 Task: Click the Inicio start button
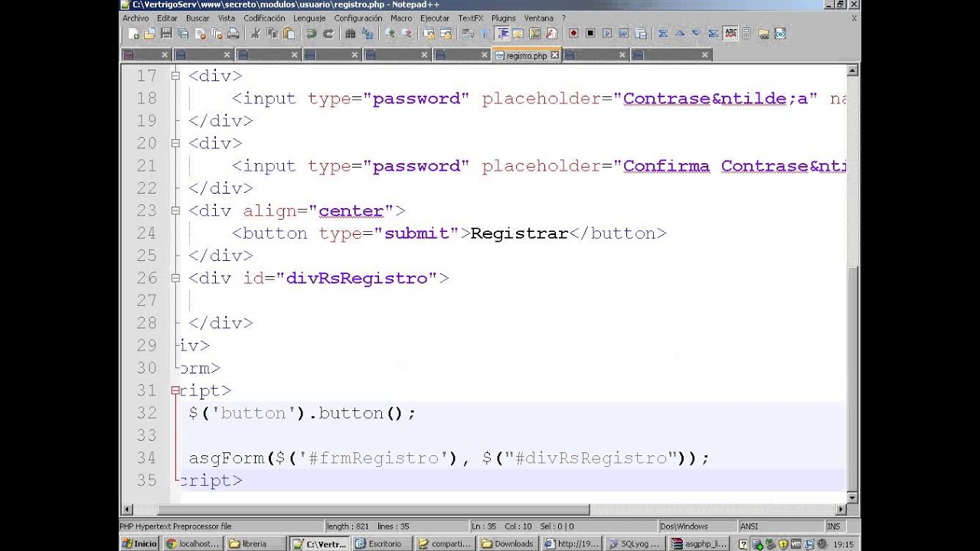(x=139, y=544)
